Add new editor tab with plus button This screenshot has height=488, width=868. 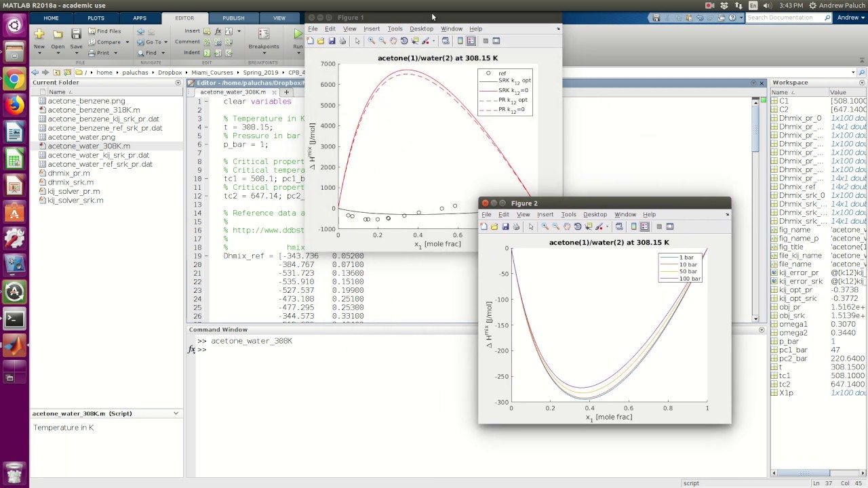pos(287,92)
